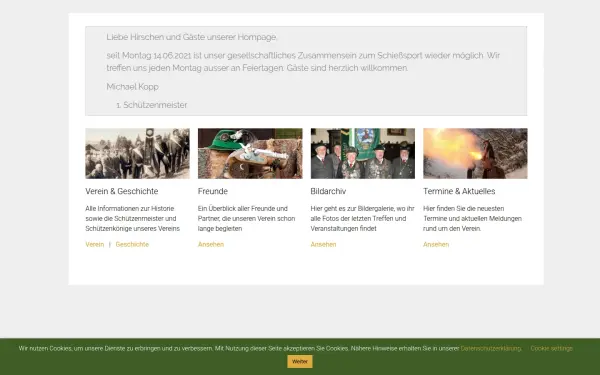The image size is (600, 375).
Task: Select the Verein & Geschichte heading
Action: pyautogui.click(x=122, y=191)
